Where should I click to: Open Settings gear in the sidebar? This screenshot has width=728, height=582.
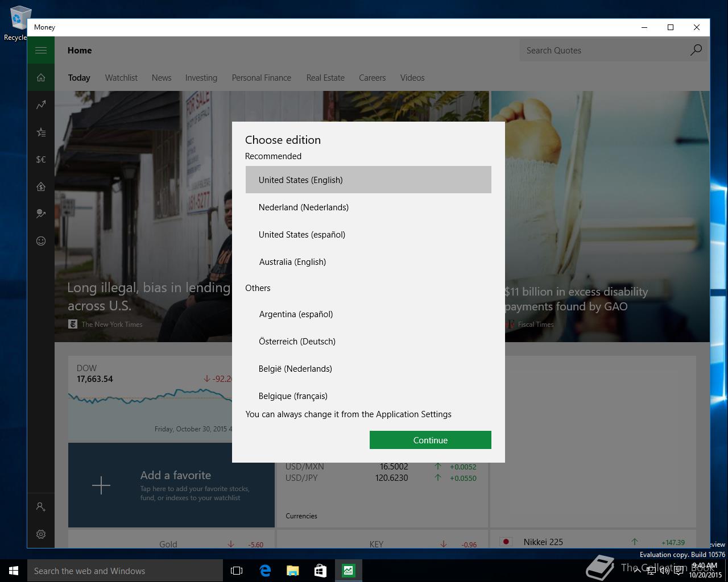(41, 534)
